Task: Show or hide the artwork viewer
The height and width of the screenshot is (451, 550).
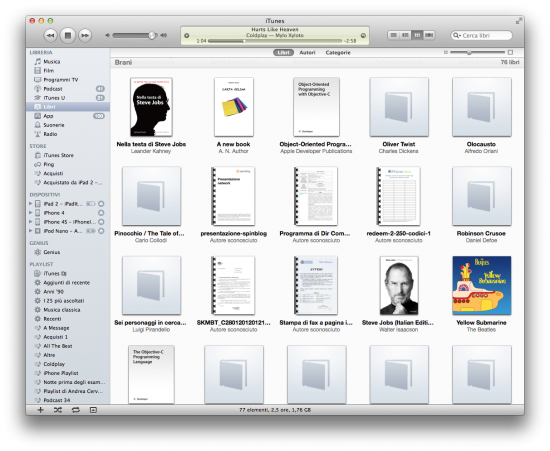Action: (x=93, y=410)
